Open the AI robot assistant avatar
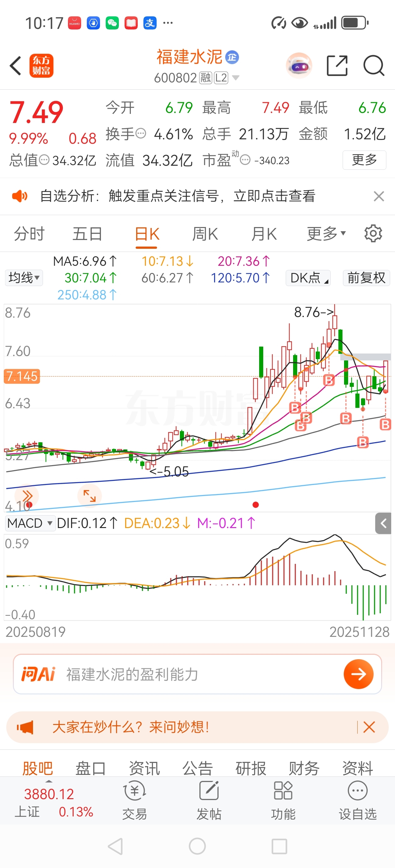 coord(299,65)
